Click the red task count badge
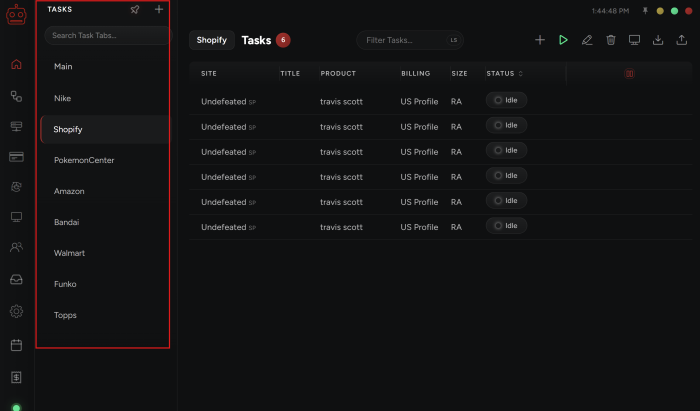Screen dimensions: 700x411 tap(283, 40)
